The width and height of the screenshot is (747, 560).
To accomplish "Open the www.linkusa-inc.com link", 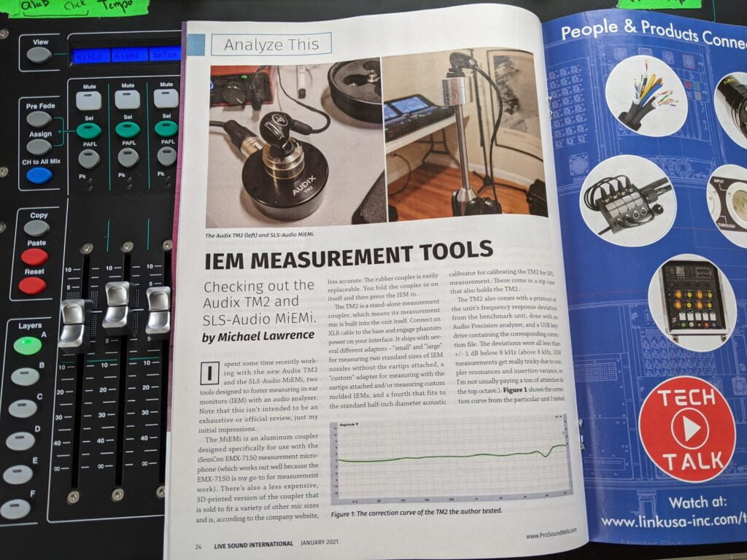I will coord(673,520).
